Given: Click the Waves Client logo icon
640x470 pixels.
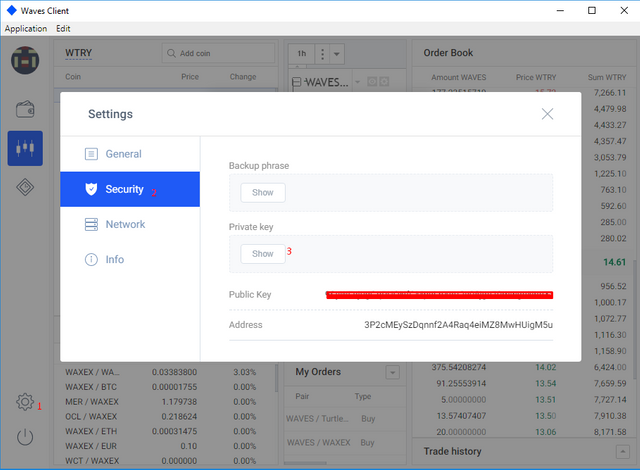Looking at the screenshot, I should [x=11, y=10].
